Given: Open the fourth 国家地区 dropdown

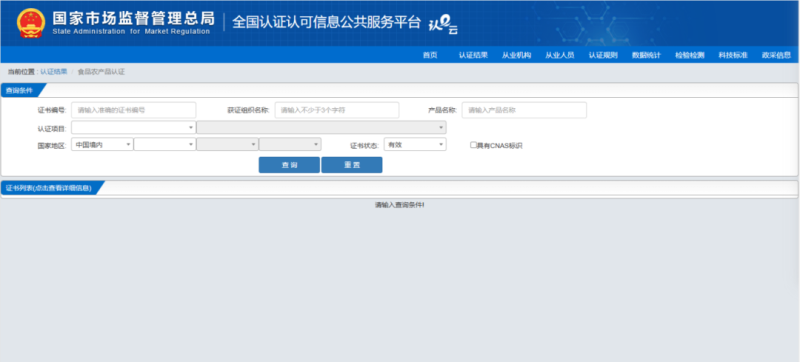Looking at the screenshot, I should pos(290,145).
